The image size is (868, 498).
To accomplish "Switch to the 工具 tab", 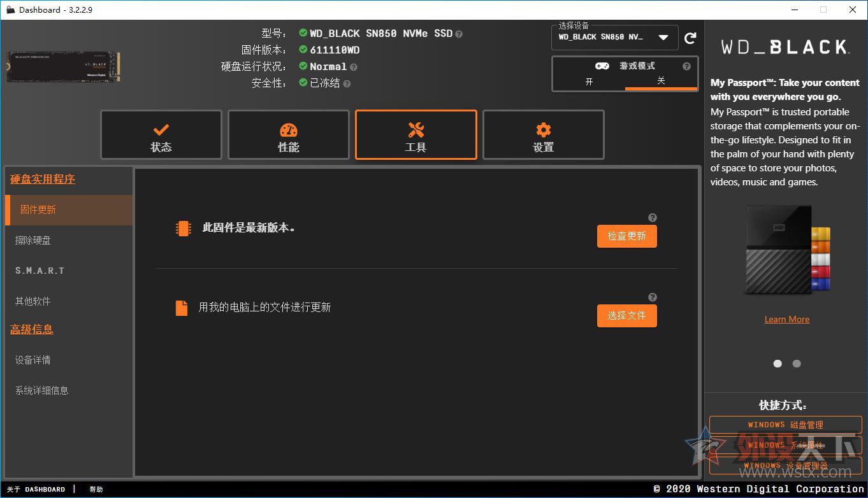I will pos(416,134).
